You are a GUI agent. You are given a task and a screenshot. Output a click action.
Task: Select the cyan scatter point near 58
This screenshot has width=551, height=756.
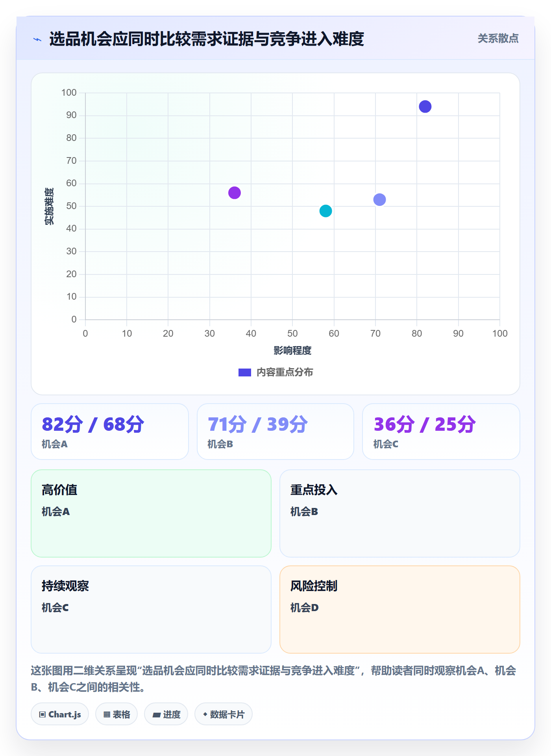[x=325, y=211]
